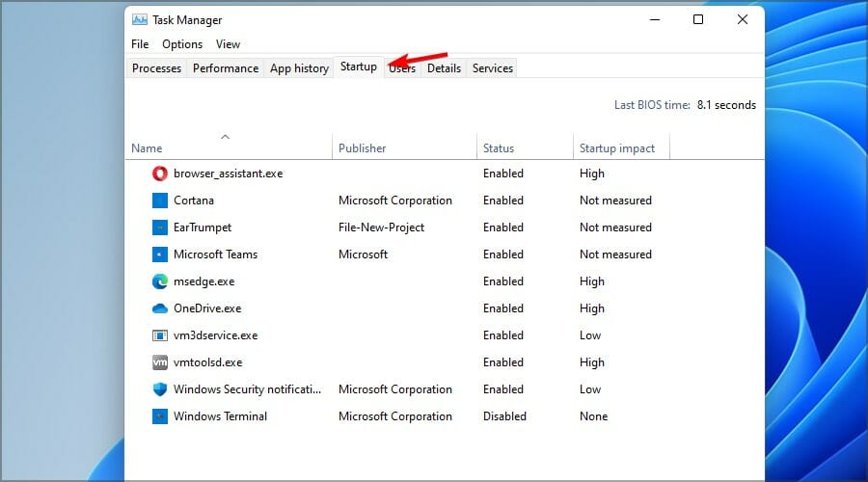This screenshot has height=482, width=868.
Task: Select the Windows Security notification entry name
Action: pyautogui.click(x=247, y=389)
